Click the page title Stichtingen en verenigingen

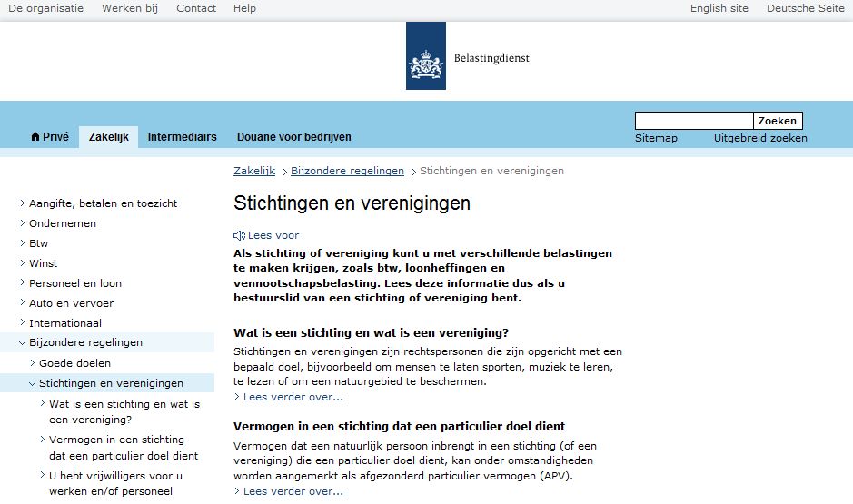352,203
